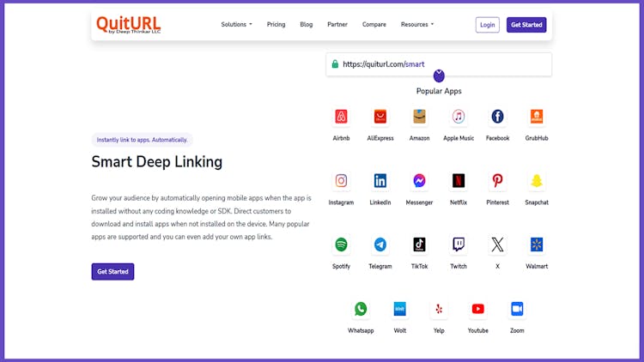Click the Airbnb app icon
Image resolution: width=644 pixels, height=362 pixels.
pos(341,117)
